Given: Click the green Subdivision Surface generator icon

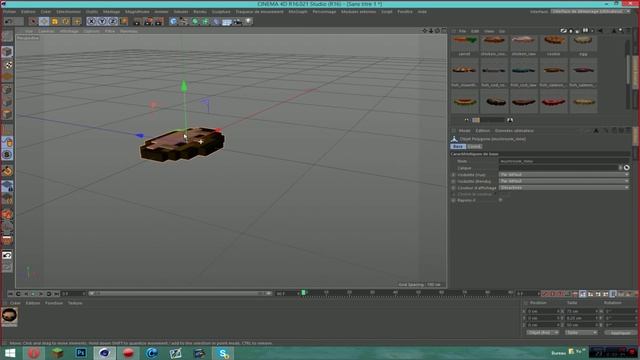Looking at the screenshot, I should click(x=195, y=21).
